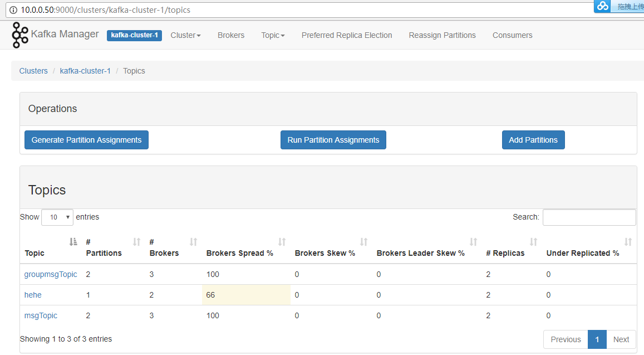Click the site info icon in address bar
Image resolution: width=644 pixels, height=355 pixels.
point(13,10)
